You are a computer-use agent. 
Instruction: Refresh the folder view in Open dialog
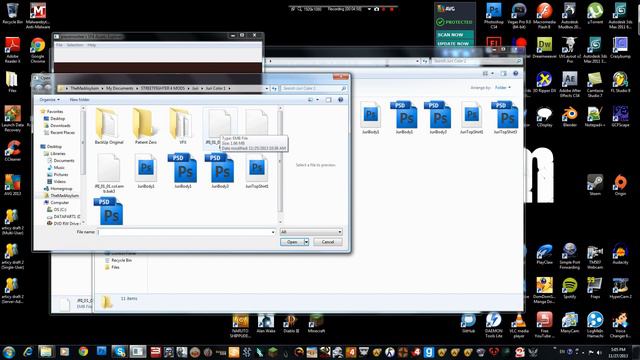pos(274,88)
